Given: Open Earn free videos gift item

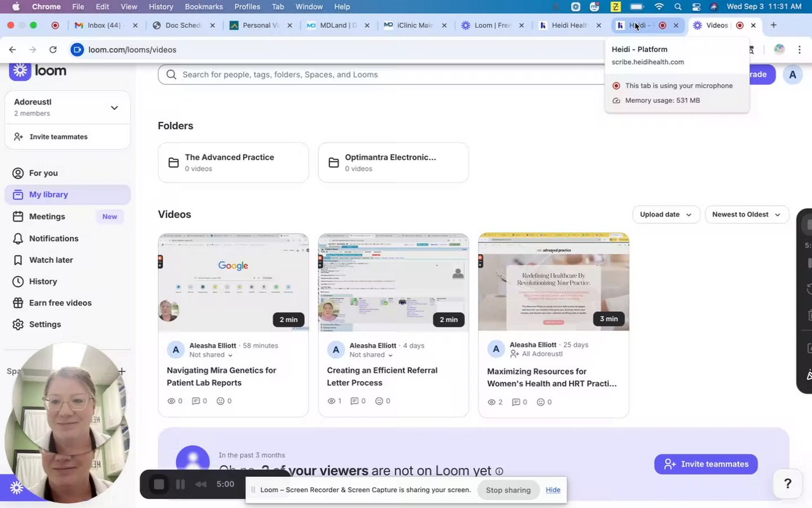Looking at the screenshot, I should (67, 303).
